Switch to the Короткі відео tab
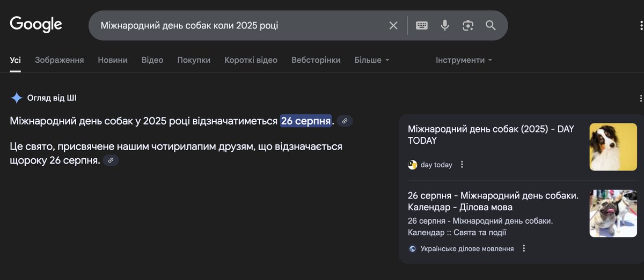This screenshot has height=280, width=644. [x=251, y=60]
